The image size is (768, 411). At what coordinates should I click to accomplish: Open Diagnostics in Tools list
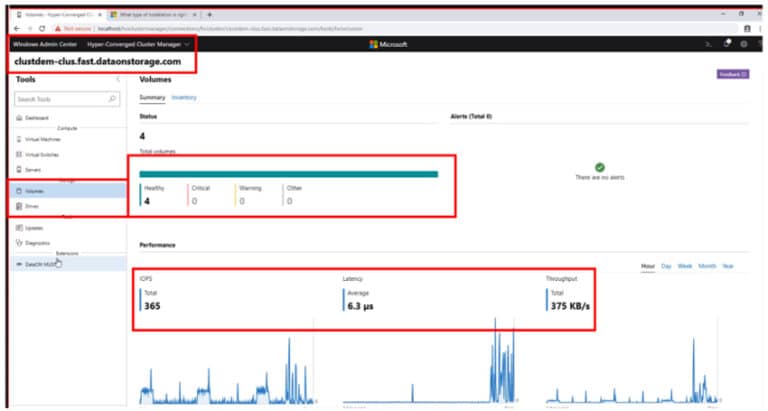(33, 243)
